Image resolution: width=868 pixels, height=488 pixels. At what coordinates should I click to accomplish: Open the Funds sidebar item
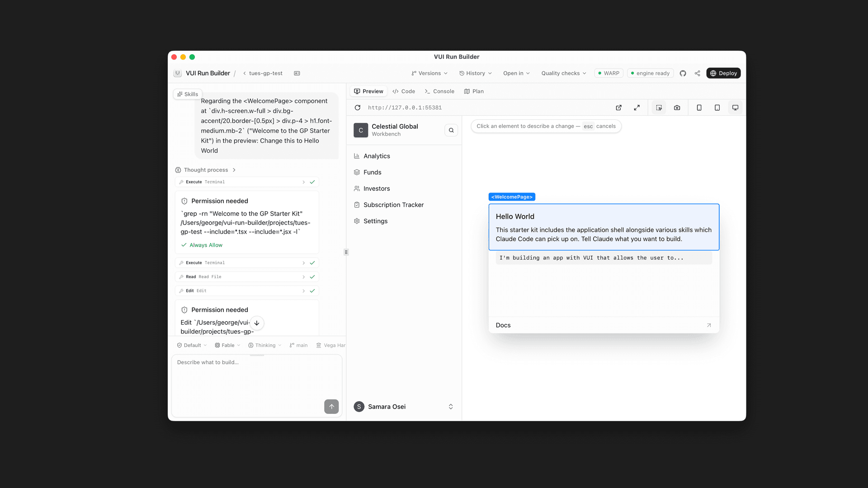tap(404, 172)
